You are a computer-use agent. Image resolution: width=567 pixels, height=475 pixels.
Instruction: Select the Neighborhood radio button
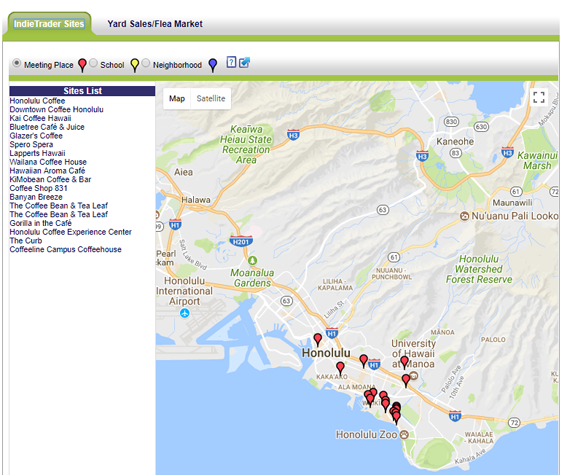146,63
